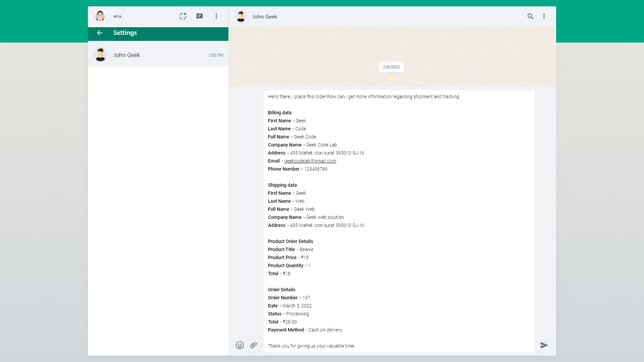This screenshot has height=362, width=644.
Task: Click the Product Price ₹18 line
Action: (x=288, y=257)
